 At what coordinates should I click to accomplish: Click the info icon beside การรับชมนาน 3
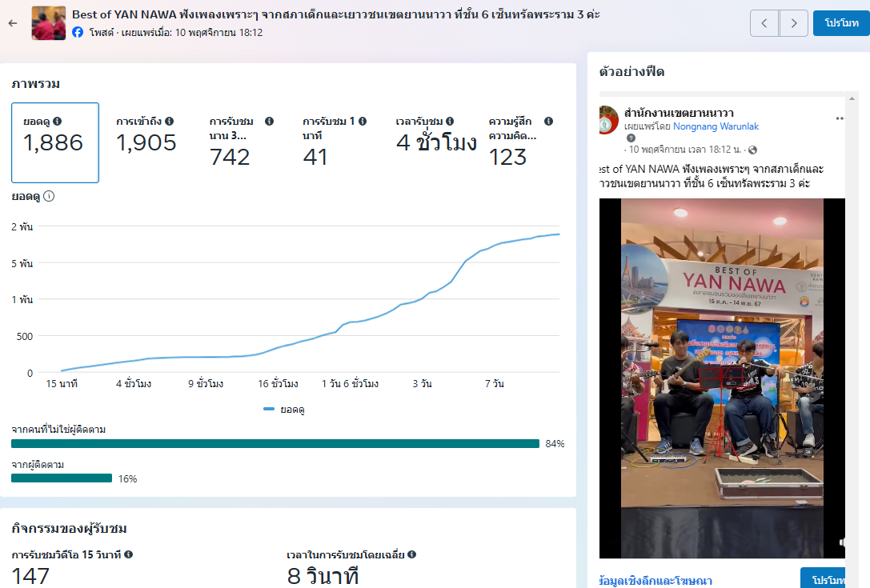click(x=269, y=121)
